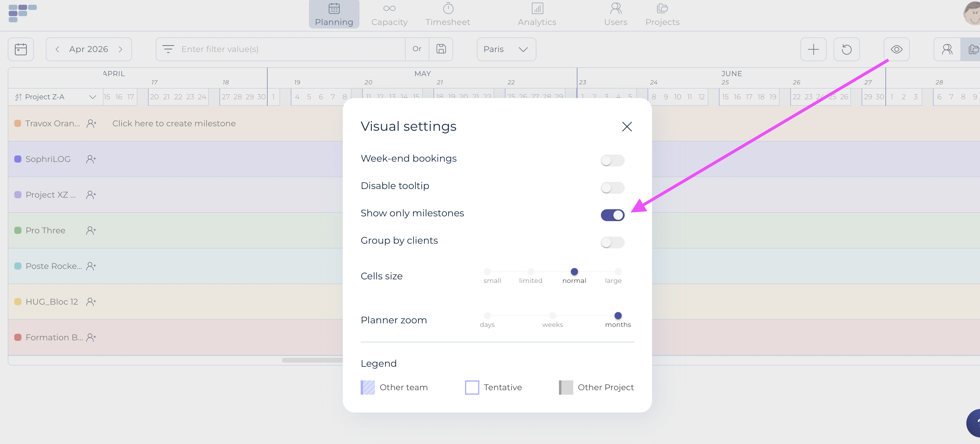Add user to Pro Three project
Image resolution: width=980 pixels, height=444 pixels.
91,230
